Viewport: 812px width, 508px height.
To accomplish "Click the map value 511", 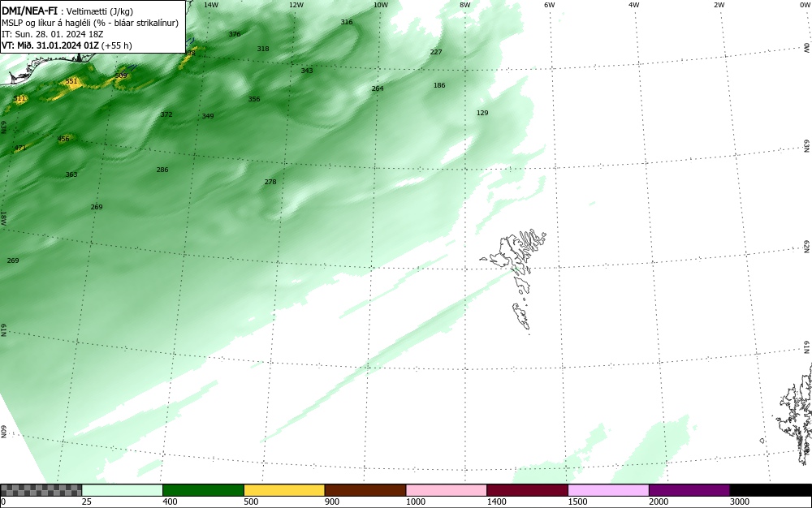I will tap(19, 98).
